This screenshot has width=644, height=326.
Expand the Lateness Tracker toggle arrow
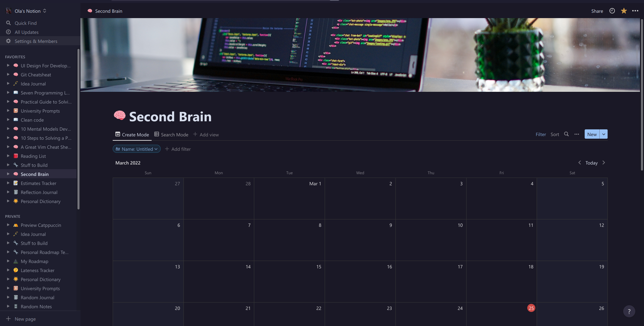point(8,270)
